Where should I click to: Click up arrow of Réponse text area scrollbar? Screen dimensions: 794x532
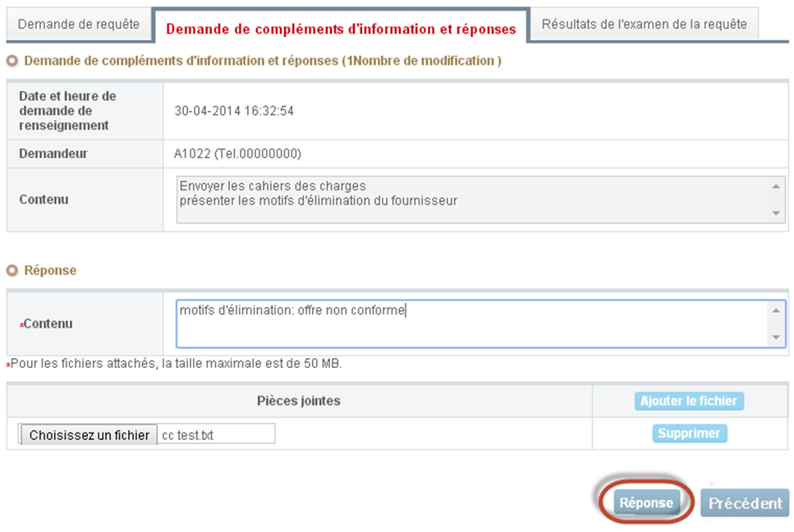pos(777,310)
